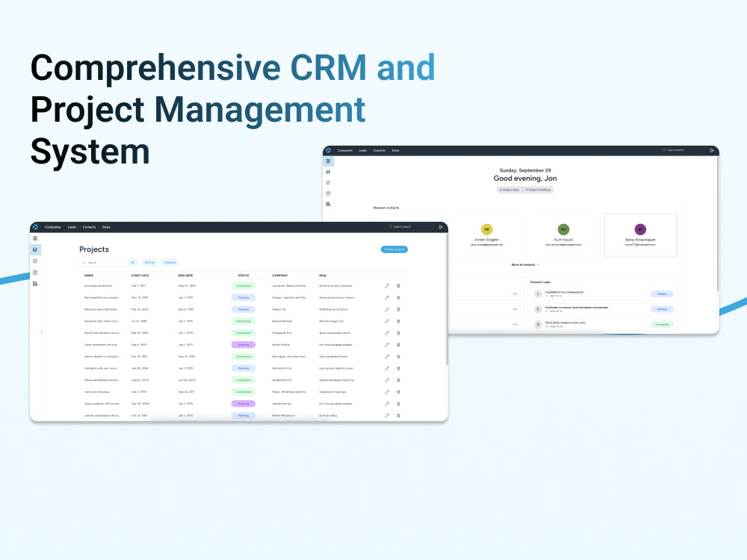Click Type to search in Projects window

tap(409, 227)
